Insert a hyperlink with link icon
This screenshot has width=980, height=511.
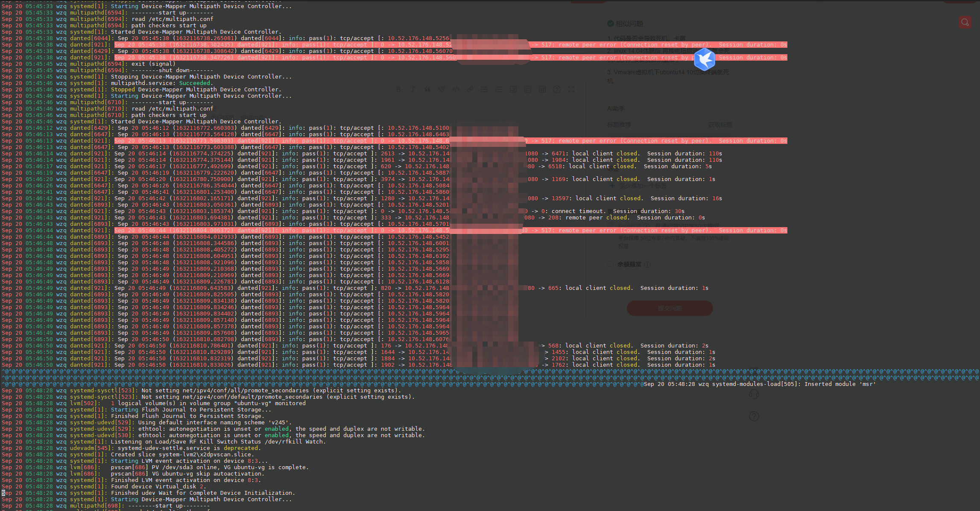[x=470, y=89]
